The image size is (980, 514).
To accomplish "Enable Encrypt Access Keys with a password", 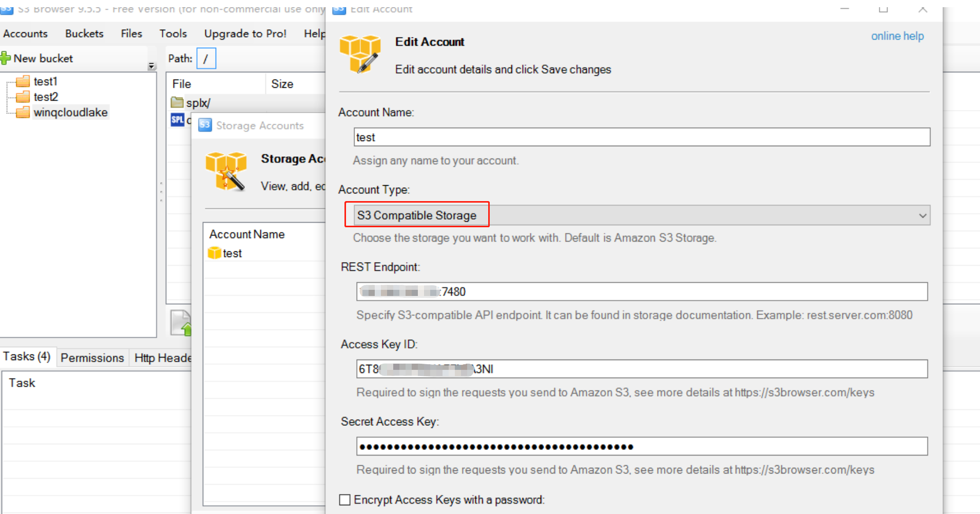I will (x=345, y=500).
